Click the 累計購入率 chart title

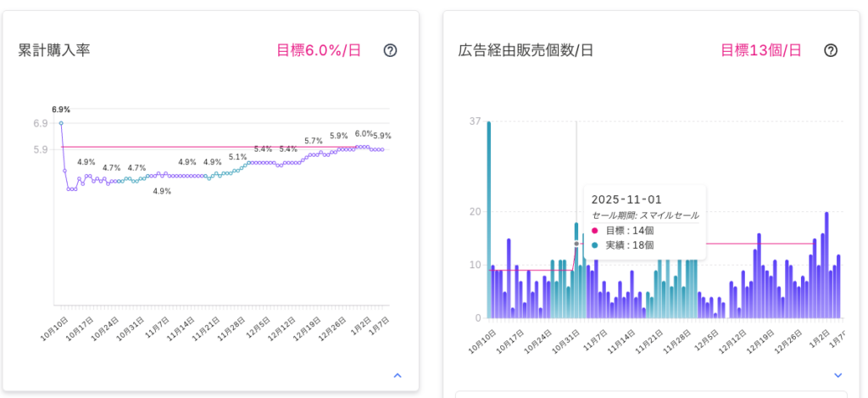tap(54, 50)
